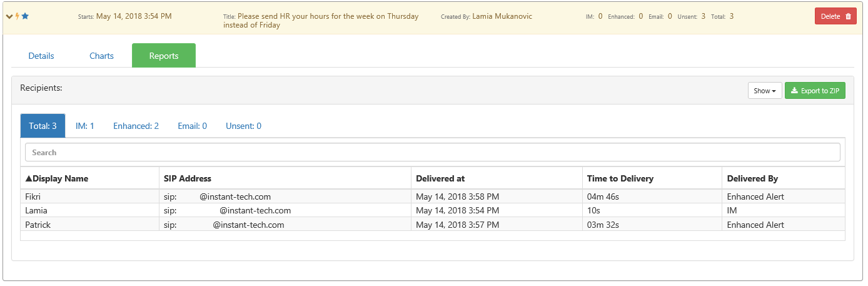
Task: Collapse the alert row with the chevron
Action: tap(9, 16)
